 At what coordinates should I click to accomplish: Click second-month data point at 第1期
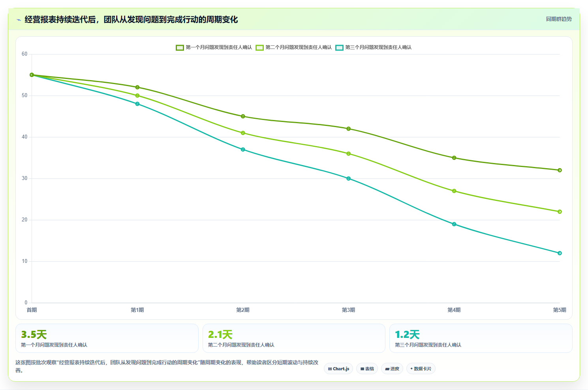point(137,96)
